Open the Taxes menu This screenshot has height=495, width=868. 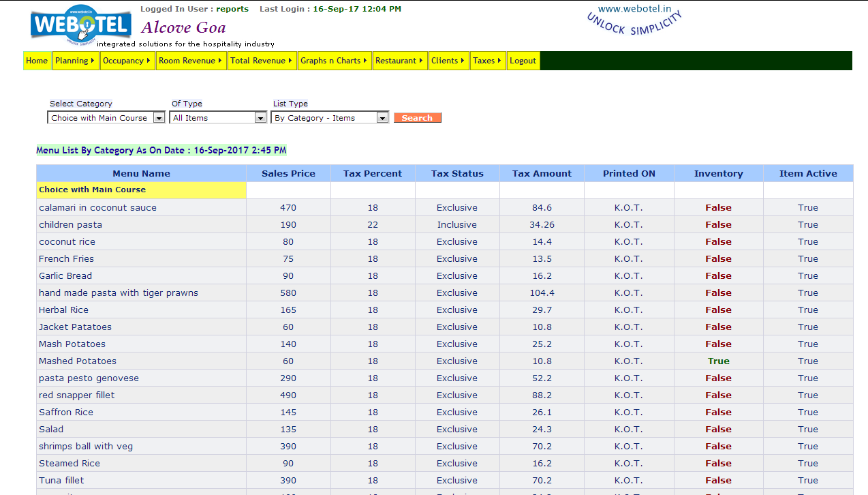click(x=488, y=61)
